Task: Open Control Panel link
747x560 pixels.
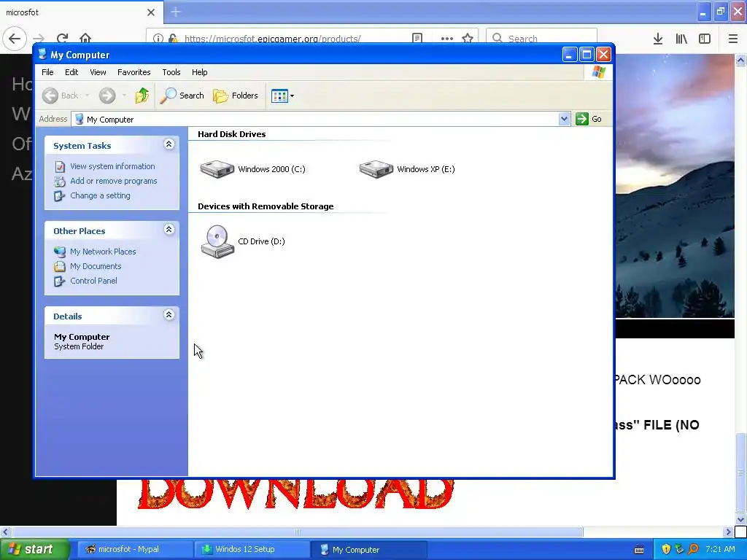Action: coord(93,281)
